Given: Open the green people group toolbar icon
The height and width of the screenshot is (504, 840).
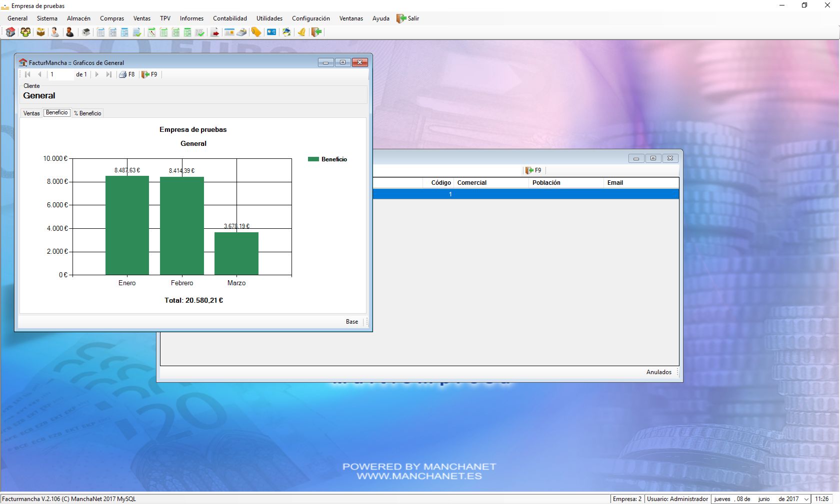Looking at the screenshot, I should coord(25,32).
